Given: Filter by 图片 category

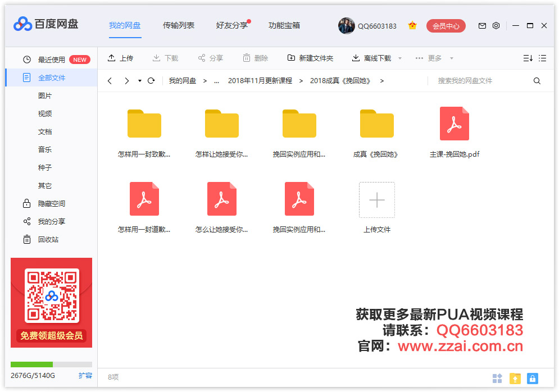Looking at the screenshot, I should click(45, 96).
